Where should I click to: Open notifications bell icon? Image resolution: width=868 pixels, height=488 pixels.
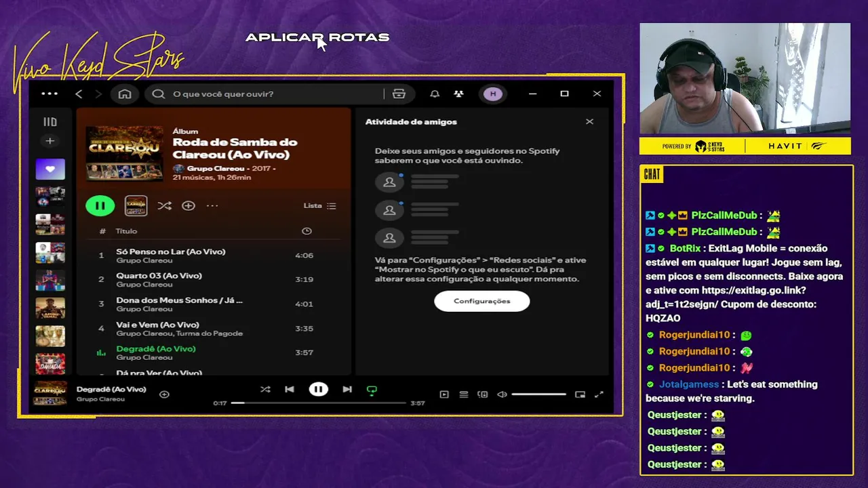(x=435, y=94)
